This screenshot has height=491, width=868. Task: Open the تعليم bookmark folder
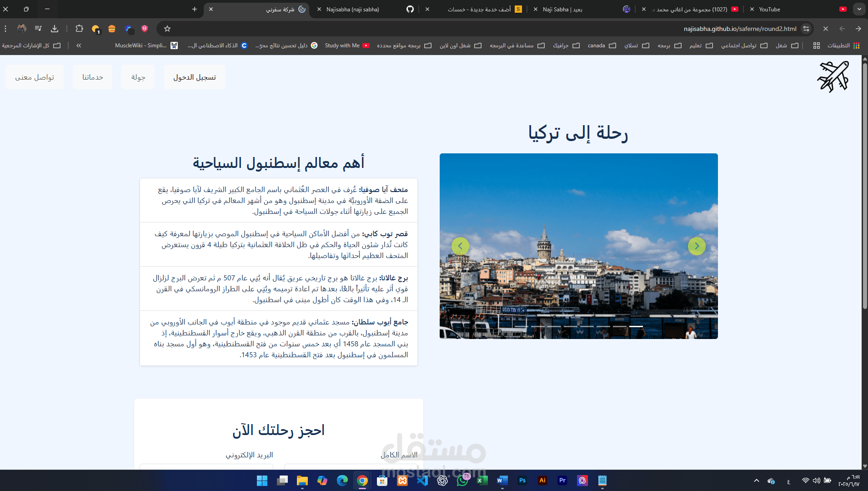point(701,46)
